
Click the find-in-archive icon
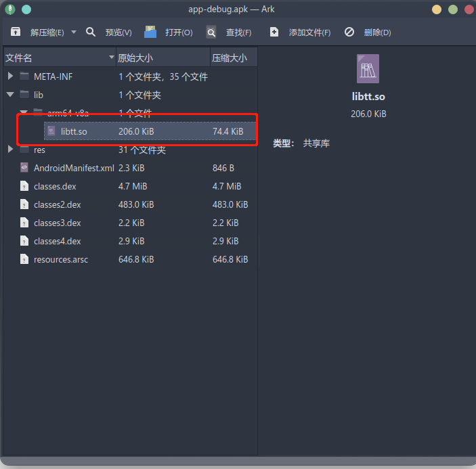coord(211,32)
